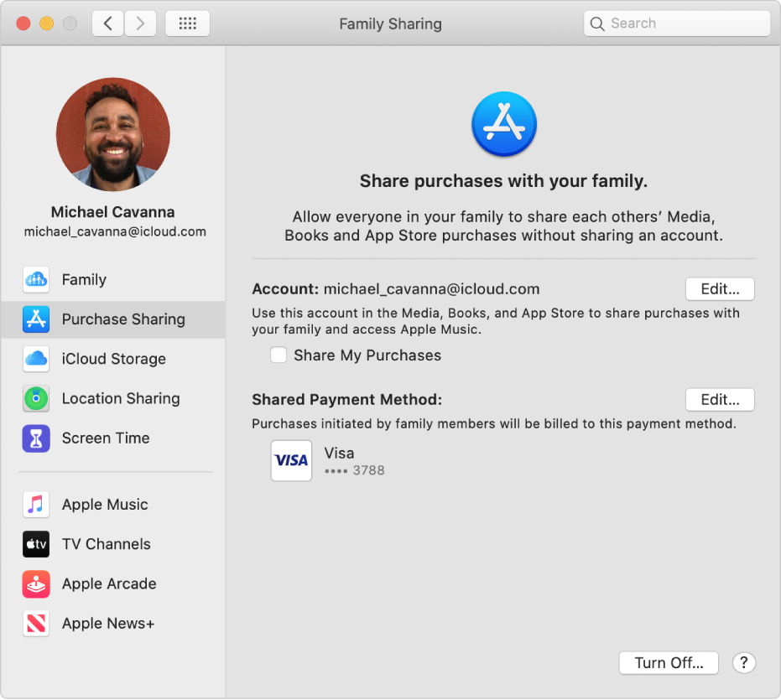This screenshot has width=781, height=700.
Task: Click the sidebar iCloud email address
Action: (115, 232)
